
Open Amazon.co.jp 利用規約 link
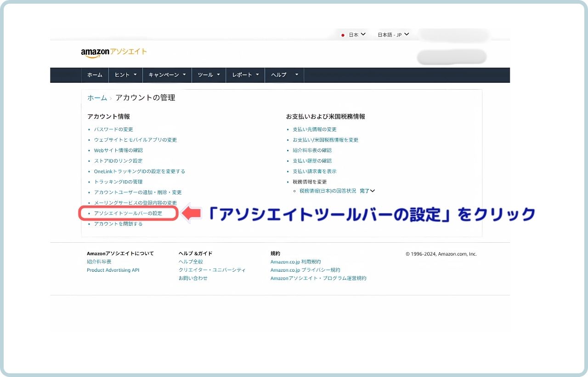(296, 262)
